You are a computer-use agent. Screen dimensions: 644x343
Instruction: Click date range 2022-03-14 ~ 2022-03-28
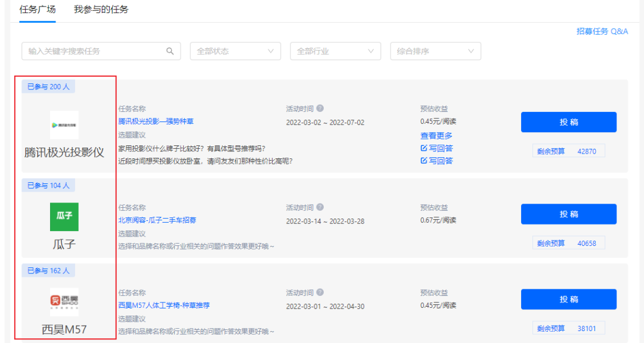click(x=326, y=222)
